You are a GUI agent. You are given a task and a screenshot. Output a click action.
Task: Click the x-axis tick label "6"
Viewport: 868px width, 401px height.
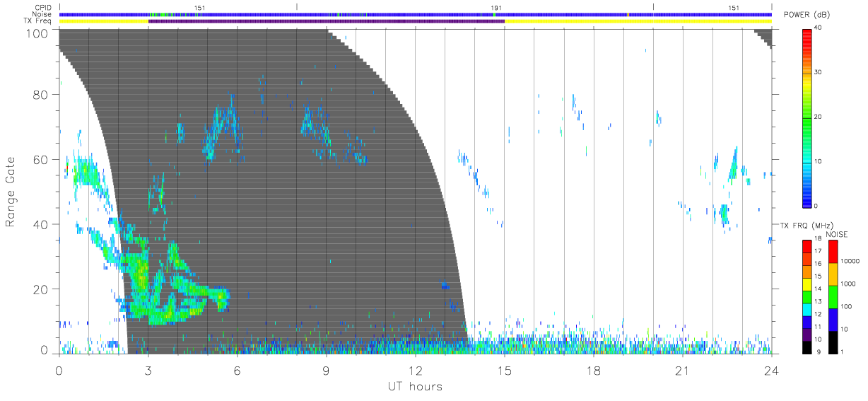237,370
